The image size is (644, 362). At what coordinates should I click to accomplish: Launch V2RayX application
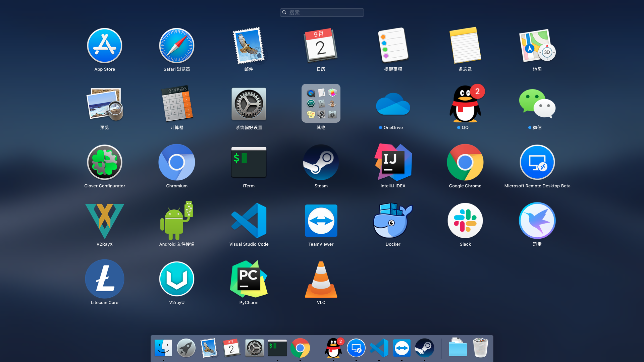click(x=105, y=221)
